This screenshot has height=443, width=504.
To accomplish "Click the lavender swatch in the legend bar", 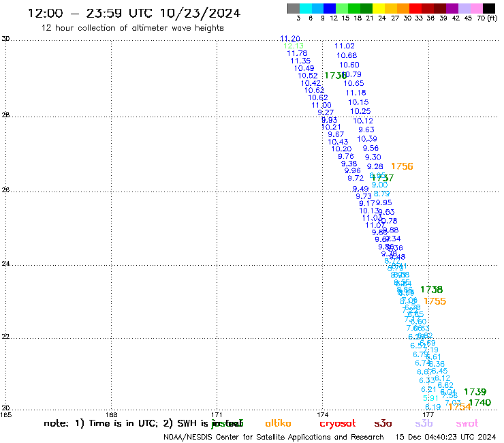I will pyautogui.click(x=464, y=8).
